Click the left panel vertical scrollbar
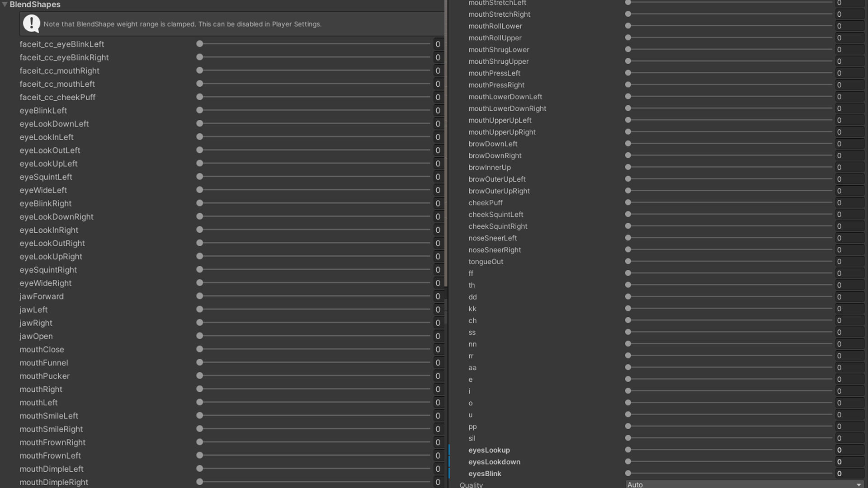Image resolution: width=868 pixels, height=488 pixels. pyautogui.click(x=446, y=145)
